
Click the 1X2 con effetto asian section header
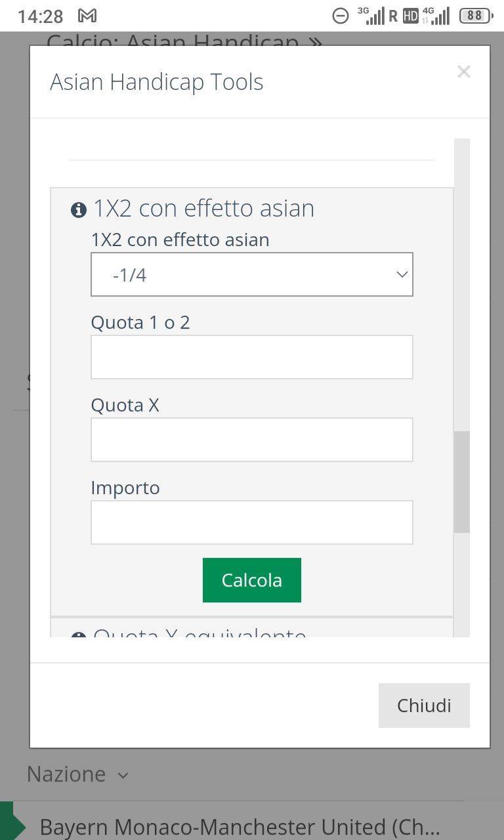(x=203, y=209)
